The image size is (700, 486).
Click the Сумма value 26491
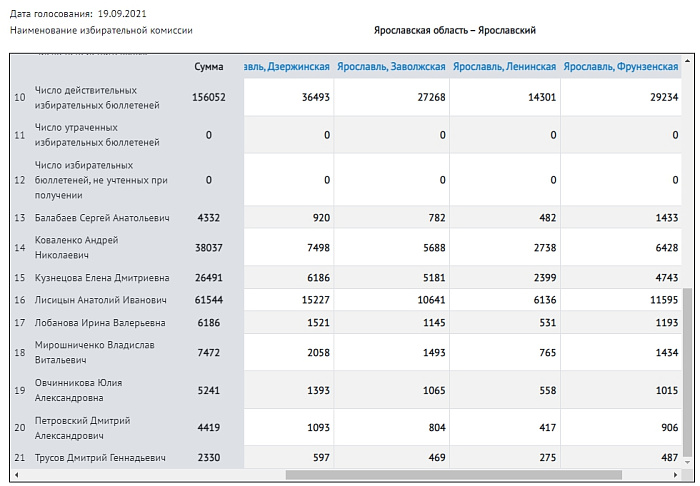pyautogui.click(x=208, y=278)
